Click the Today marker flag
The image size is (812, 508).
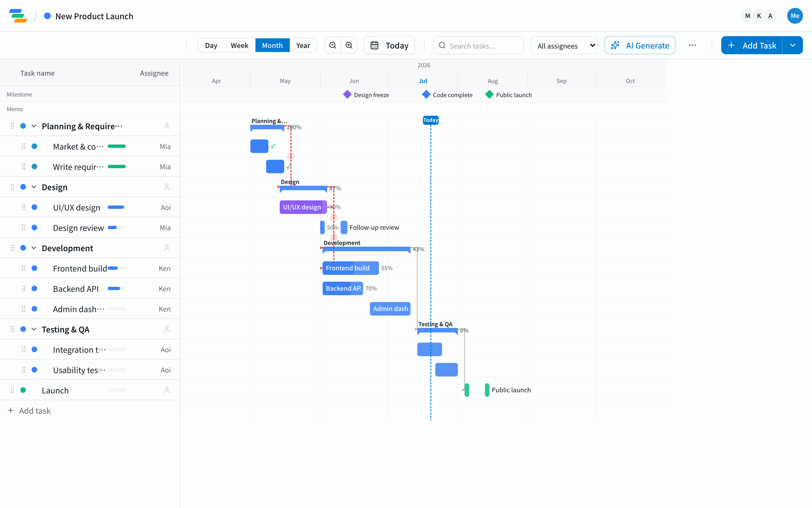(431, 120)
